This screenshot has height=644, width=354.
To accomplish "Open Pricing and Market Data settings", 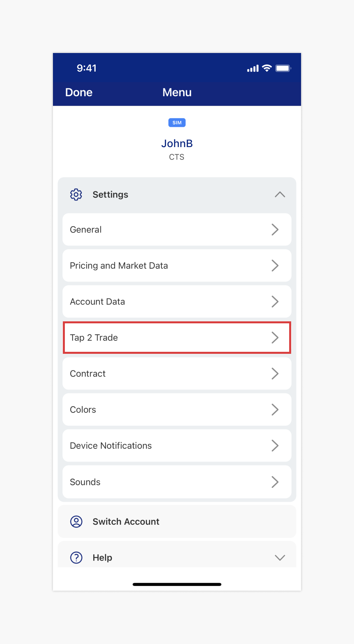I will (177, 266).
